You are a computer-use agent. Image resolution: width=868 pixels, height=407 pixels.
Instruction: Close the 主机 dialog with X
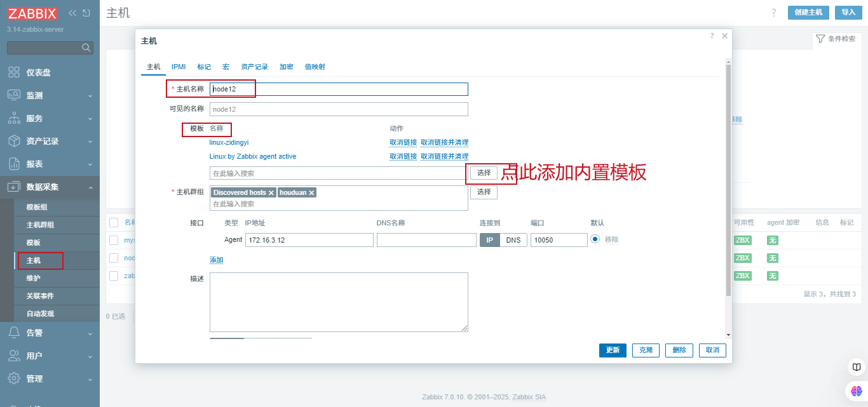[x=724, y=36]
